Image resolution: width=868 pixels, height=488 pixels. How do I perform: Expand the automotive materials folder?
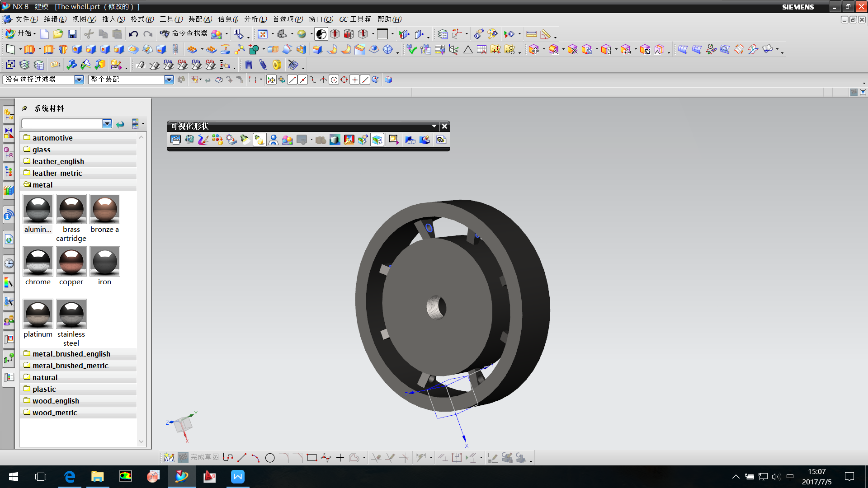click(78, 138)
